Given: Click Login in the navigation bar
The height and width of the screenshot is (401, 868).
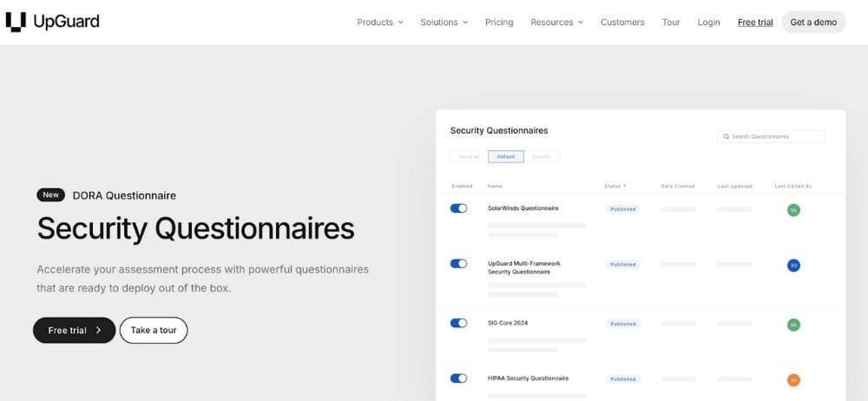Looking at the screenshot, I should click(x=708, y=23).
